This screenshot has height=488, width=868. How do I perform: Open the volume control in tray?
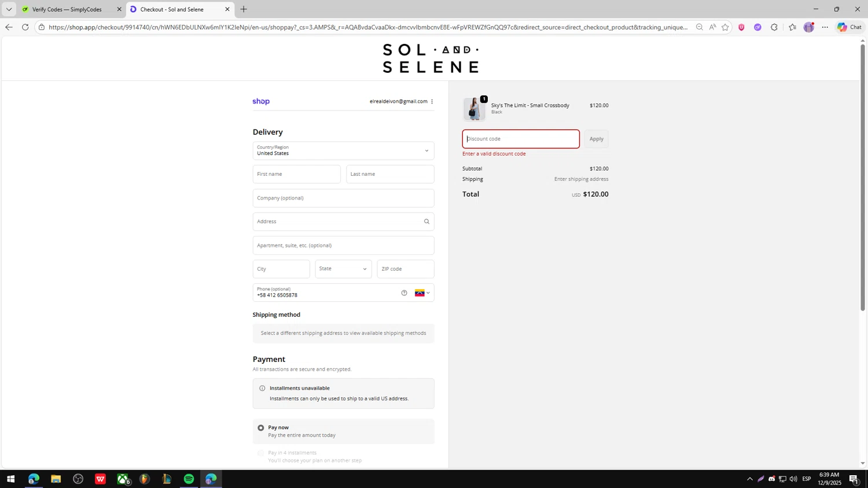pyautogui.click(x=793, y=479)
